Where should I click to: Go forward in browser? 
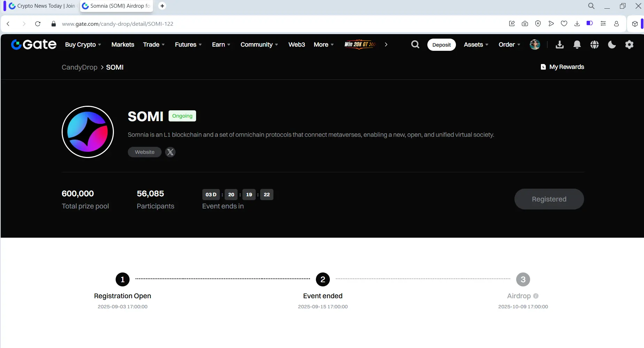pyautogui.click(x=24, y=24)
